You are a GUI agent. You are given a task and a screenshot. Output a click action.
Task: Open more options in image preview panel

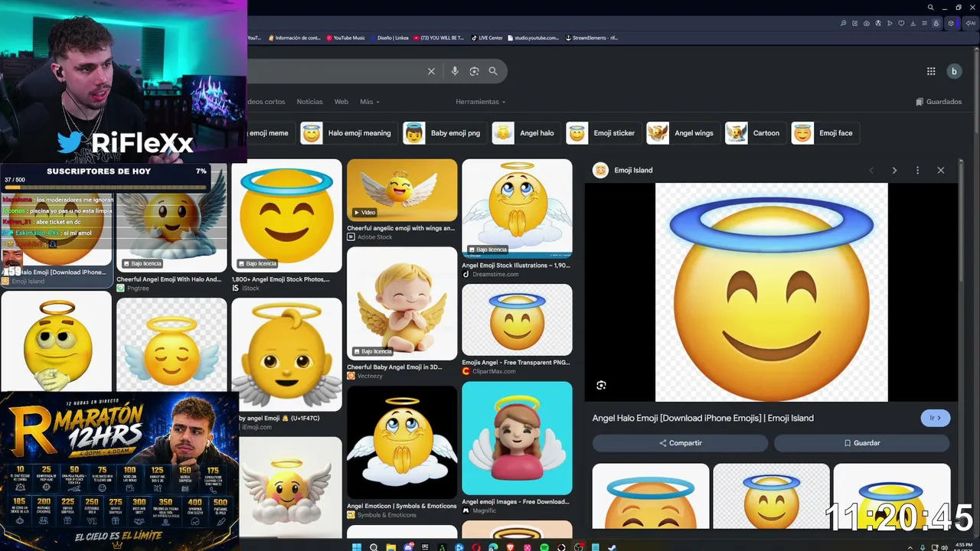tap(917, 170)
